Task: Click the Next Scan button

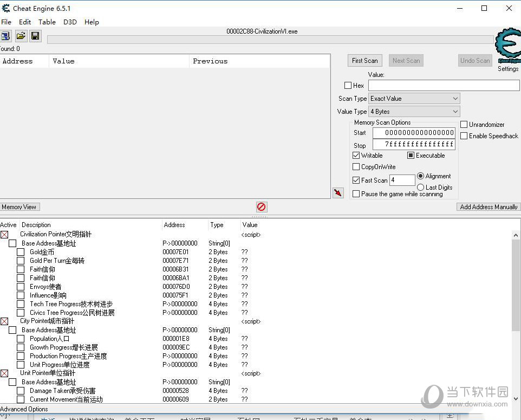Action: [406, 61]
